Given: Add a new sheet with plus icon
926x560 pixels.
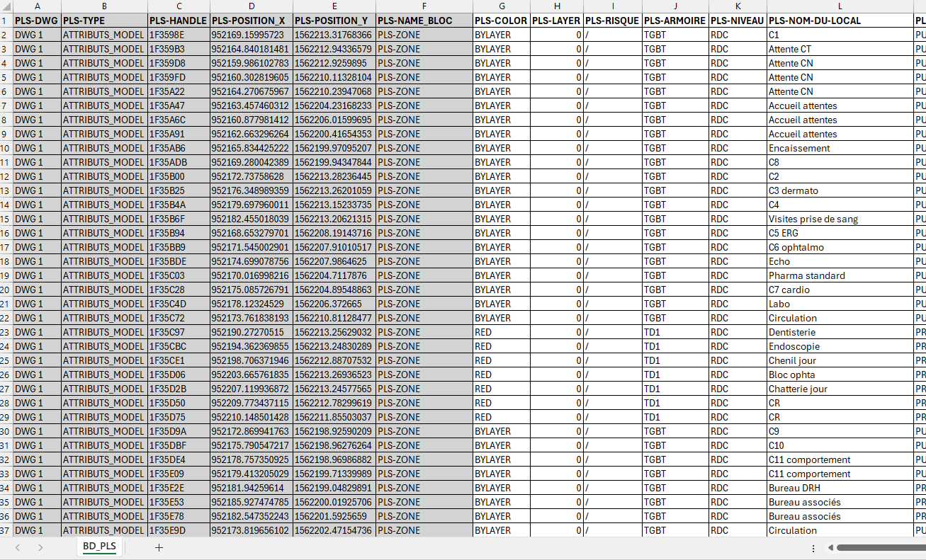Looking at the screenshot, I should [159, 547].
